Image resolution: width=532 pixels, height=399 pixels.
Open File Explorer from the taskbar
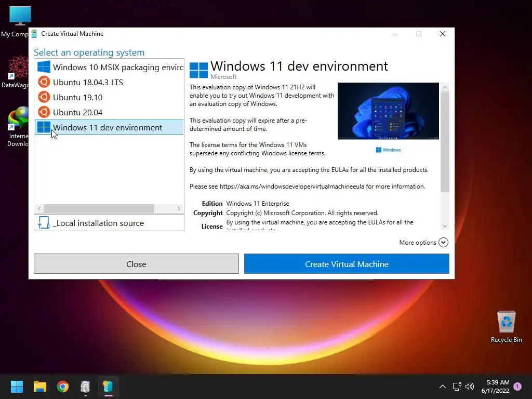pos(39,386)
